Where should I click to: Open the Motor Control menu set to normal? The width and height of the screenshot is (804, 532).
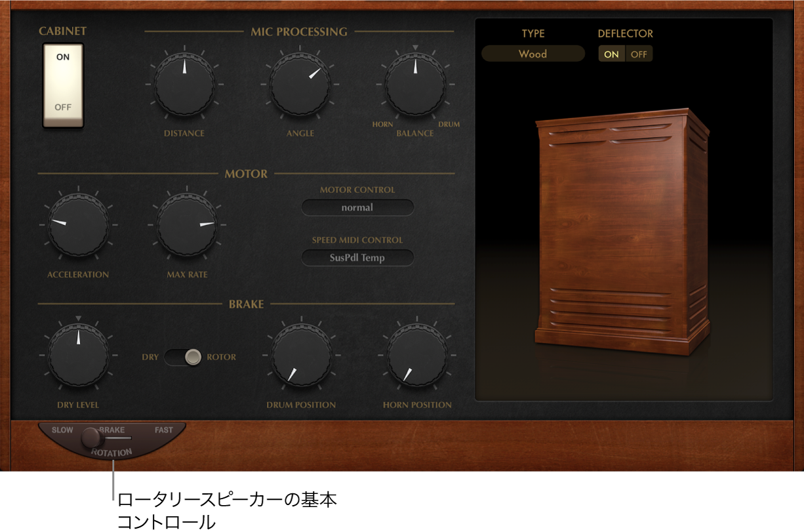coord(357,207)
